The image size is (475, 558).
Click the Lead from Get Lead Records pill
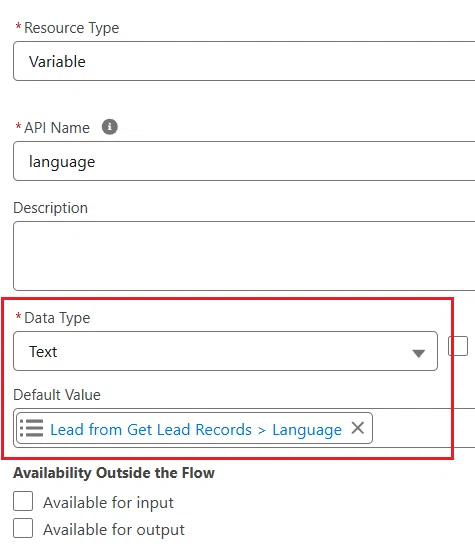coord(194,428)
